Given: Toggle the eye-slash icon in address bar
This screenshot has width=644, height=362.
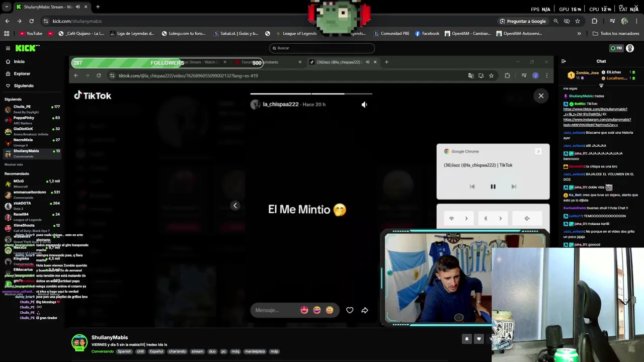Looking at the screenshot, I should (x=567, y=21).
